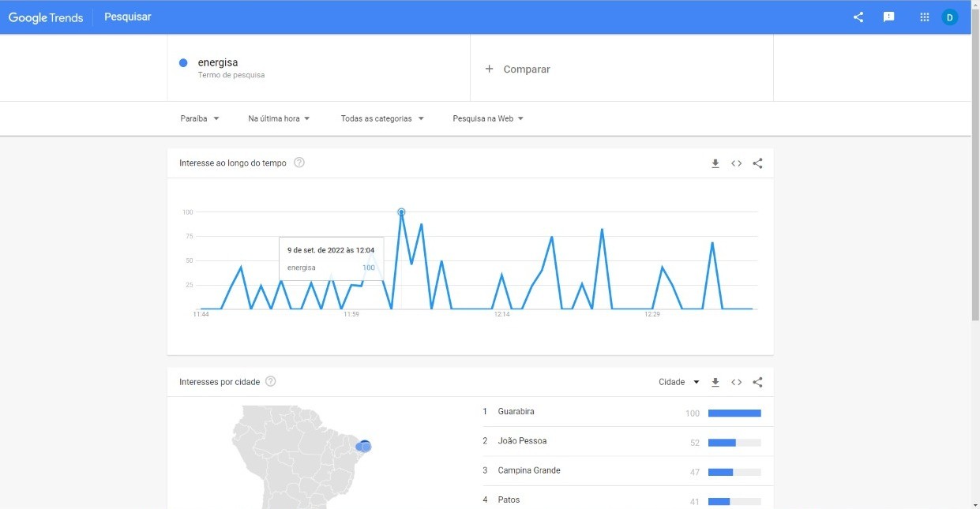
Task: Open the Google apps grid
Action: (923, 16)
